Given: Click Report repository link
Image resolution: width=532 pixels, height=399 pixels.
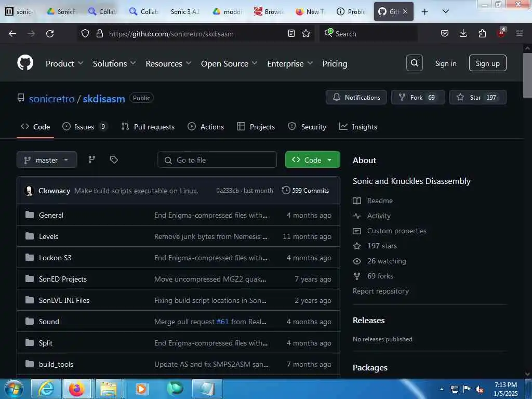Looking at the screenshot, I should click(381, 291).
